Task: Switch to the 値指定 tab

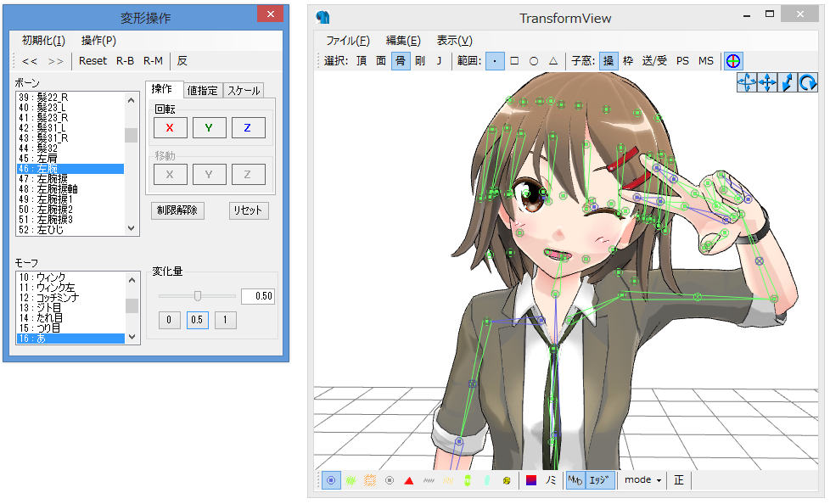Action: pos(202,90)
